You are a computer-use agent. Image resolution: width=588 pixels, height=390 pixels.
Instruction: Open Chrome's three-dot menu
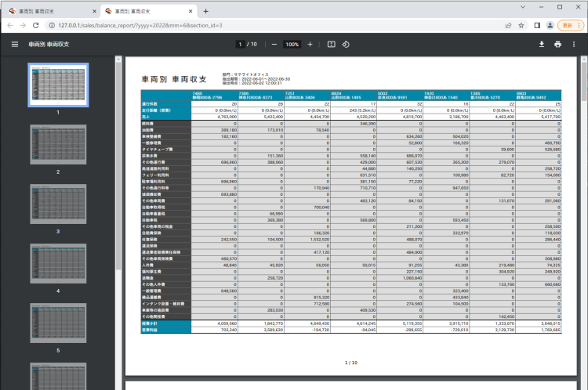pos(579,25)
